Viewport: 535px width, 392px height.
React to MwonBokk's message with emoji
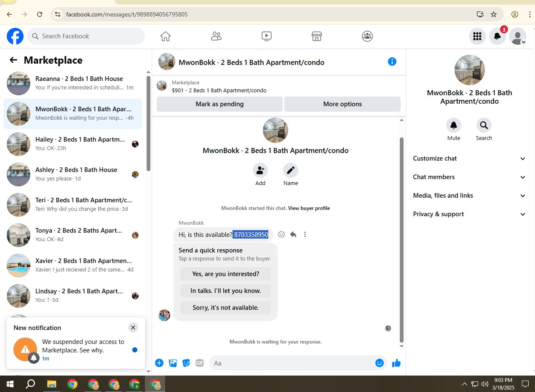(281, 234)
